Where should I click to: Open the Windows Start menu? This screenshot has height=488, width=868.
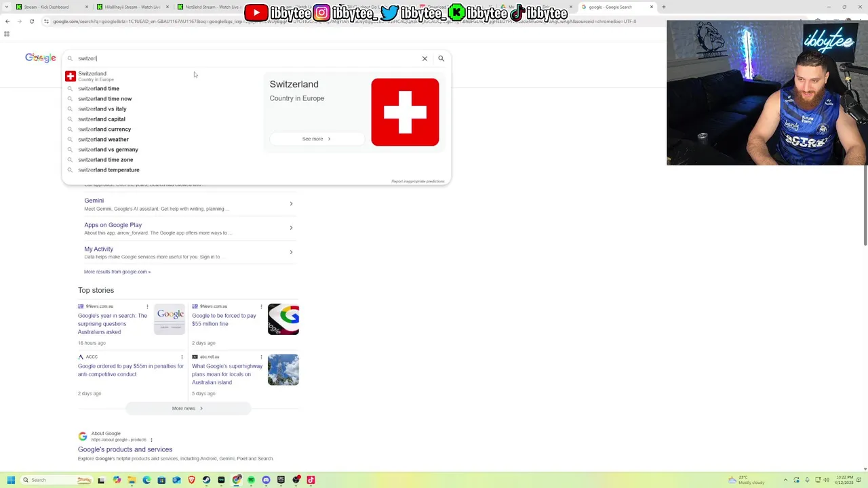point(11,480)
